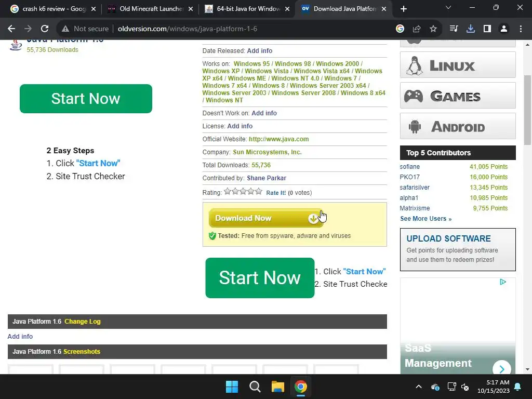Open contributor safarisilver profile
The image size is (532, 399).
click(415, 187)
